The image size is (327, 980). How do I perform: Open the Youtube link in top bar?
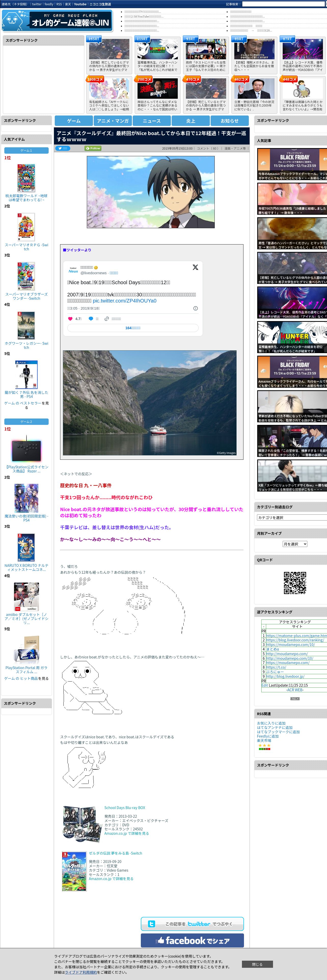tap(80, 4)
